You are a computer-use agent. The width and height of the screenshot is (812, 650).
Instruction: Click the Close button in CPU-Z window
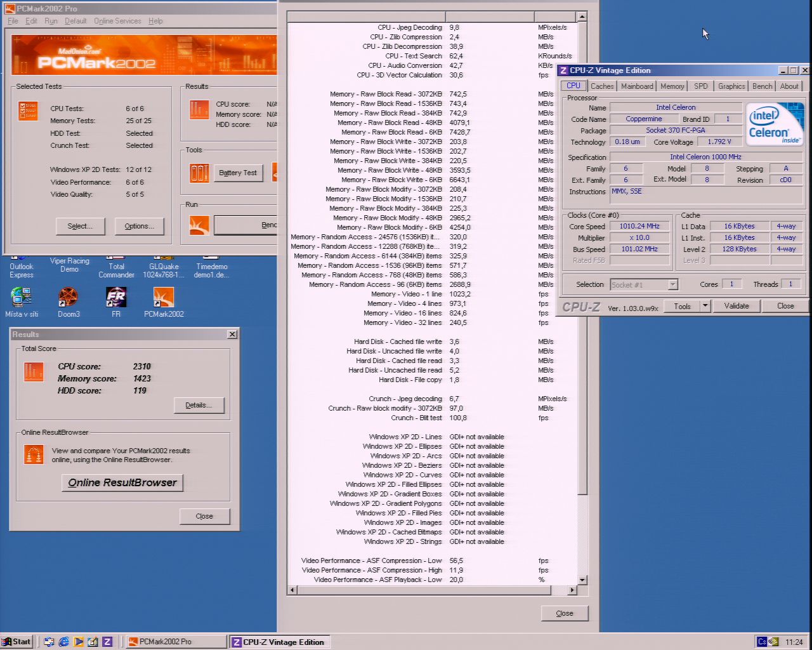click(785, 306)
